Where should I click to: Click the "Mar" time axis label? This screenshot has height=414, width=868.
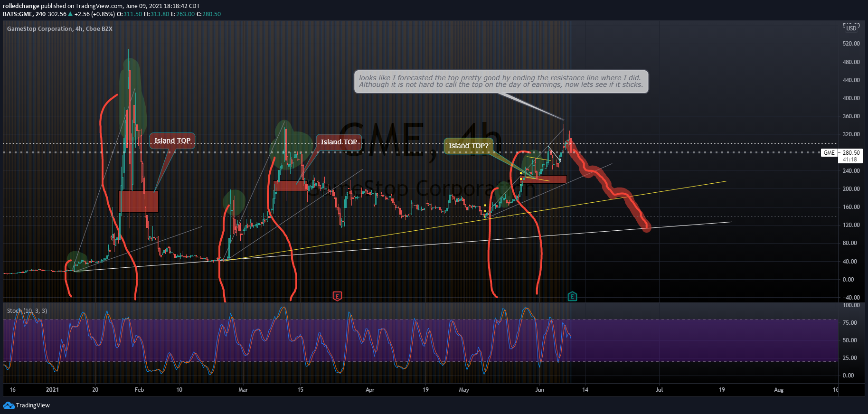pyautogui.click(x=243, y=390)
